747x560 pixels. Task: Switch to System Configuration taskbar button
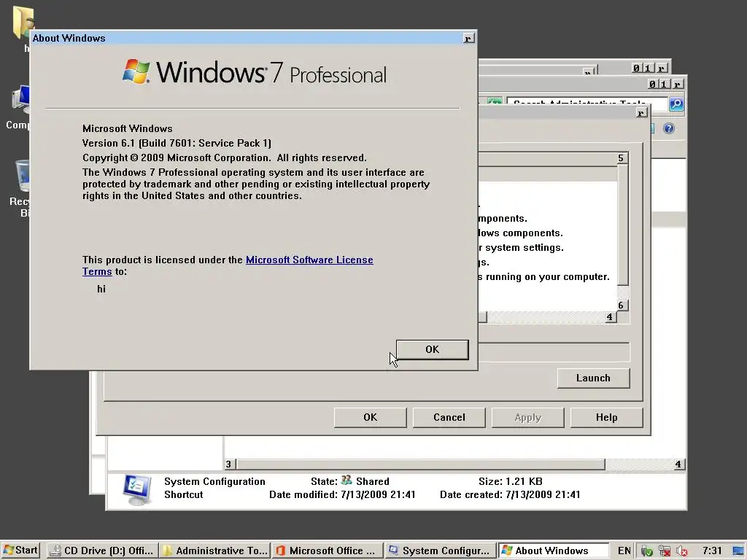[440, 551]
